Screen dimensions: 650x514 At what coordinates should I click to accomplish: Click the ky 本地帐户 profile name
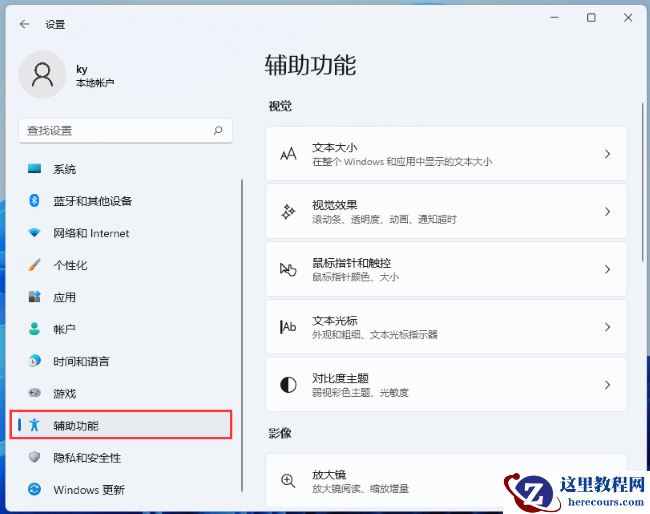(95, 76)
